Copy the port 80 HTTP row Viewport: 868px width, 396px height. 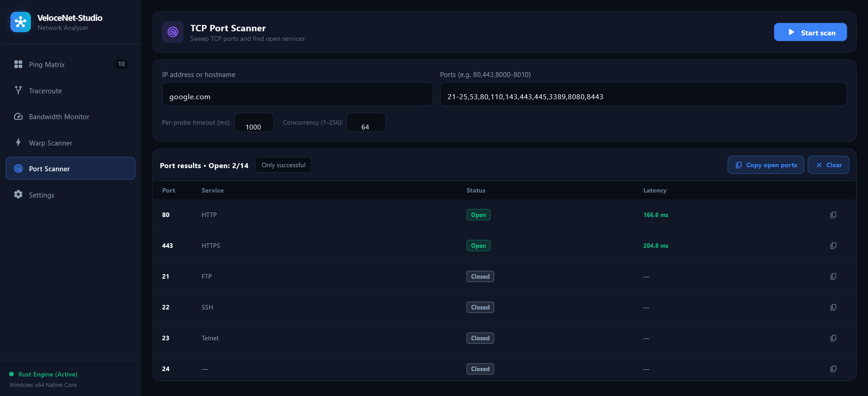[833, 215]
